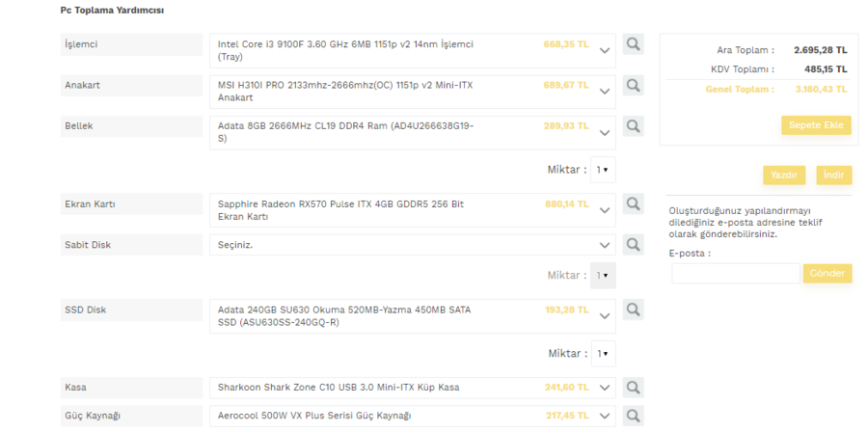Open the Bellek Miktar quantity selector
Image resolution: width=868 pixels, height=432 pixels.
(x=603, y=170)
